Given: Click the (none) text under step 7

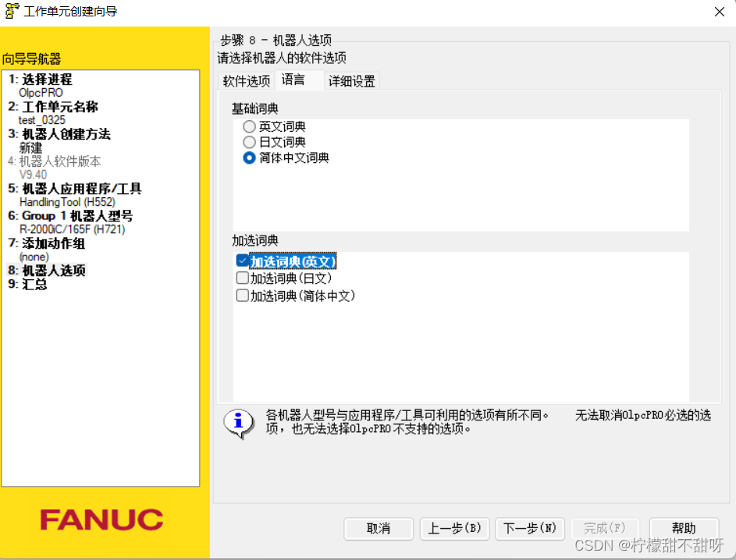Looking at the screenshot, I should [x=34, y=257].
